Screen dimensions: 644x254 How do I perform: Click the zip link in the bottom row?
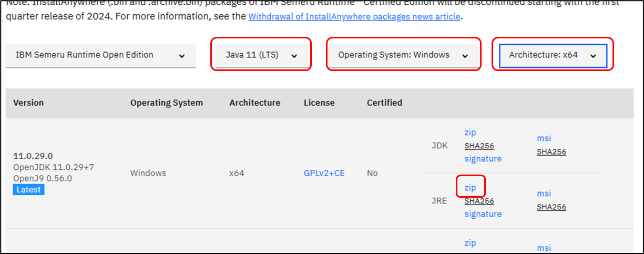(470, 243)
